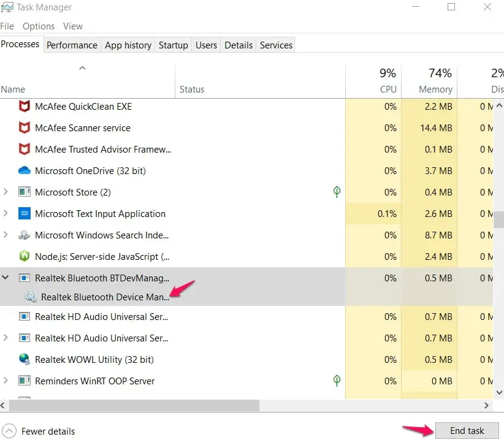Image resolution: width=504 pixels, height=445 pixels.
Task: Click the horizontal scrollbar left arrow
Action: 3,406
